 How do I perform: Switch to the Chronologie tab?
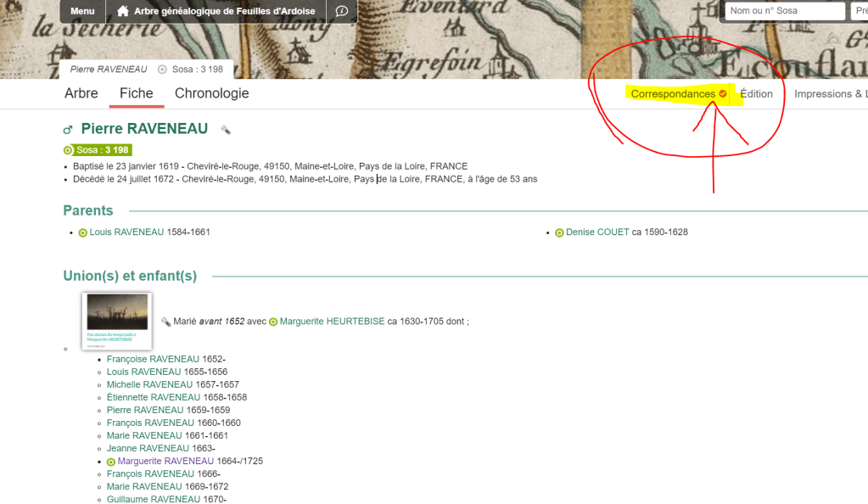211,93
